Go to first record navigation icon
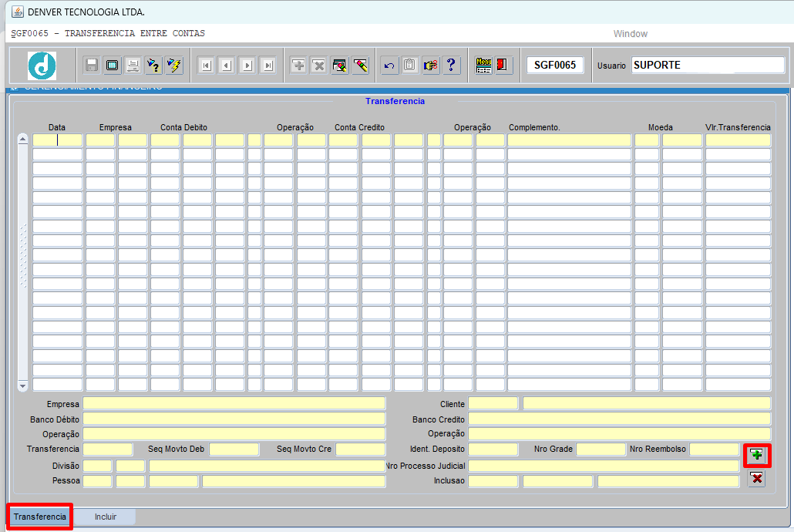The width and height of the screenshot is (794, 532). coord(206,66)
